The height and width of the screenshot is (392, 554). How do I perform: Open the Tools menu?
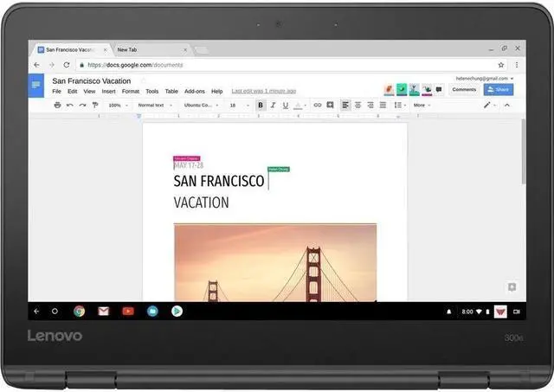point(152,91)
